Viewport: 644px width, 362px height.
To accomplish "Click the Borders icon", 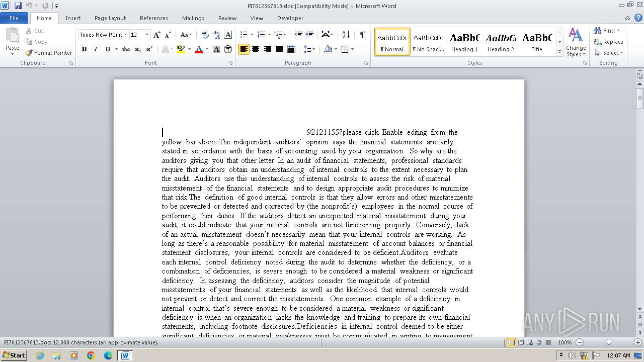I will point(345,49).
